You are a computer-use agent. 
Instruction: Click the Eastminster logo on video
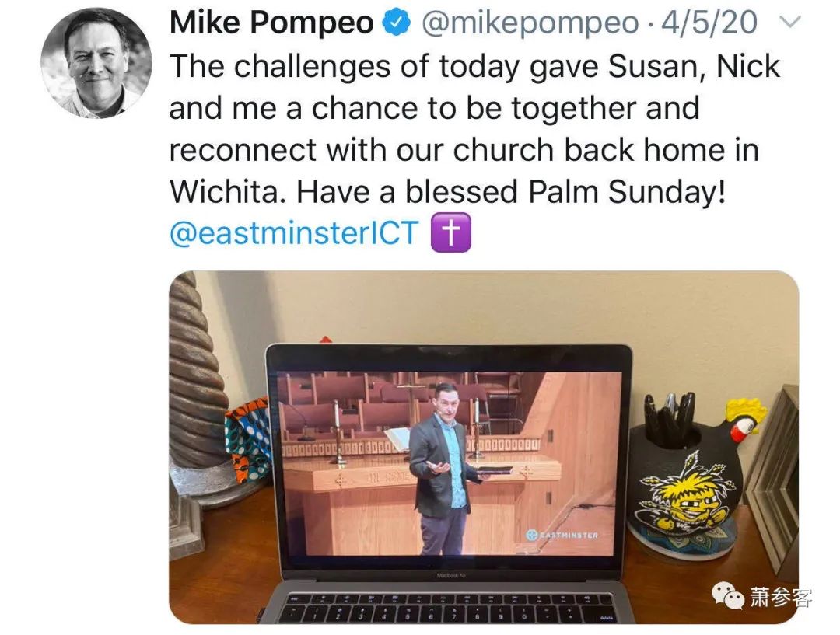pos(562,534)
